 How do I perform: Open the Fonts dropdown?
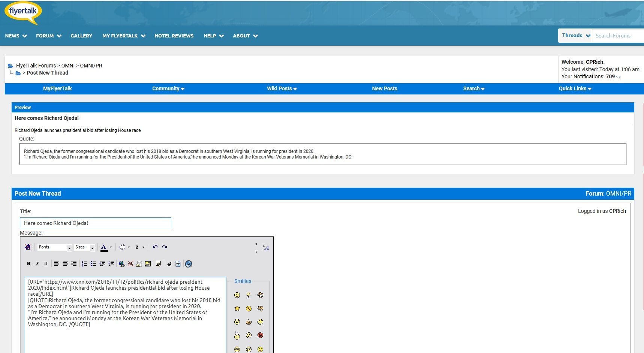(x=54, y=247)
